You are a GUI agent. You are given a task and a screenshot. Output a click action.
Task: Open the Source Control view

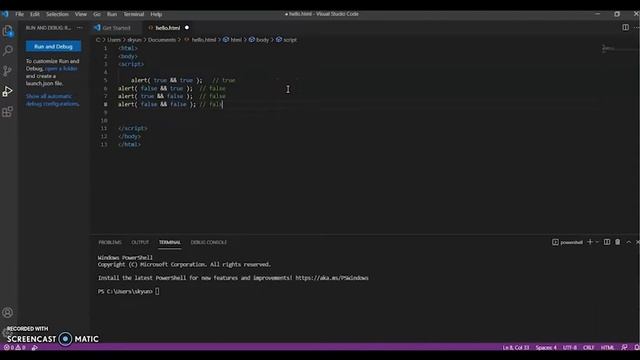point(8,71)
